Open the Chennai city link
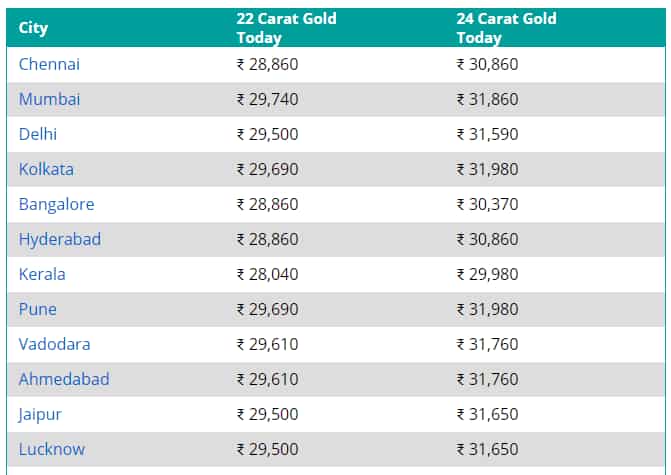Viewport: 671px width, 475px height. coord(49,64)
